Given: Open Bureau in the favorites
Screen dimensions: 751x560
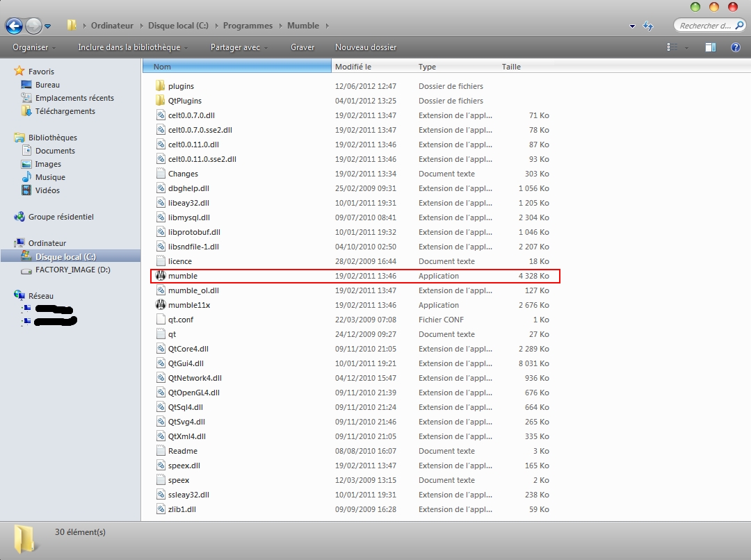Looking at the screenshot, I should pyautogui.click(x=47, y=85).
